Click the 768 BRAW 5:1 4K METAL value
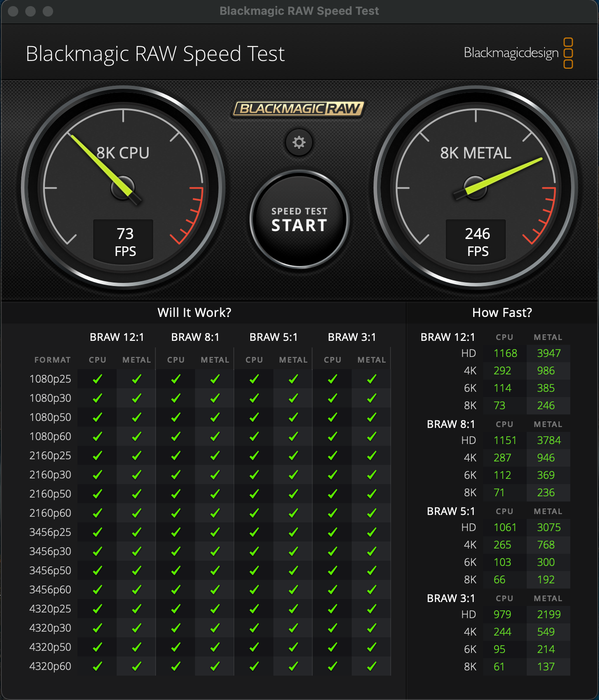 (546, 545)
